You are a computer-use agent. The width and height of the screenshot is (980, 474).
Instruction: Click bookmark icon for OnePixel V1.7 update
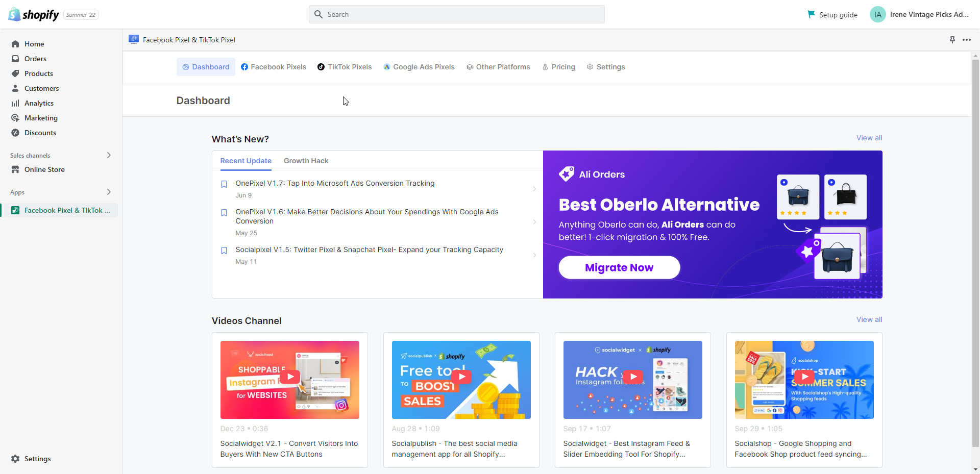pos(224,184)
